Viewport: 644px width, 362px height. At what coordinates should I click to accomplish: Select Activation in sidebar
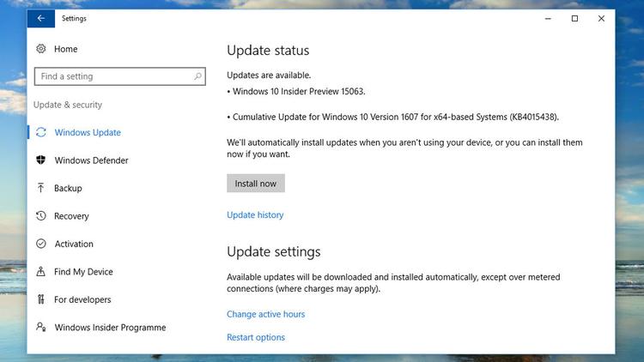tap(74, 244)
